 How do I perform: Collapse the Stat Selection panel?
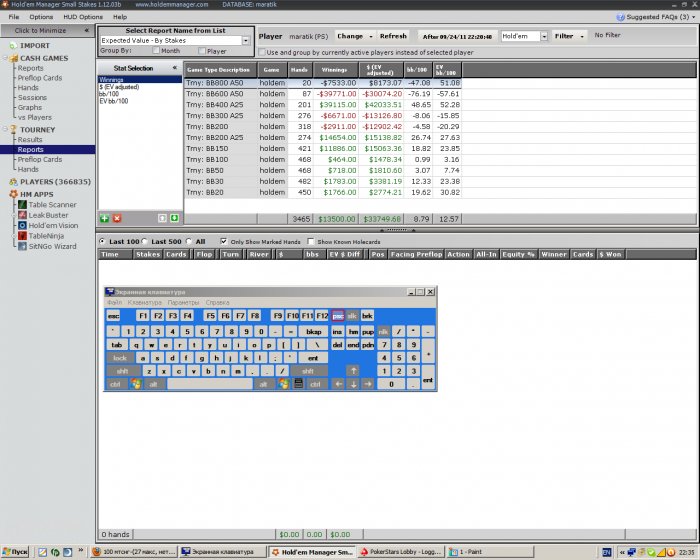click(175, 67)
